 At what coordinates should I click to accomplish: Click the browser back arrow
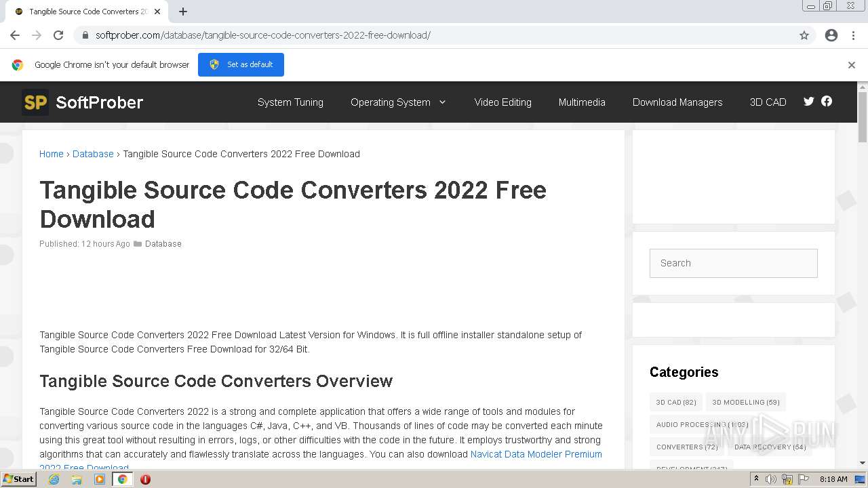(x=15, y=35)
